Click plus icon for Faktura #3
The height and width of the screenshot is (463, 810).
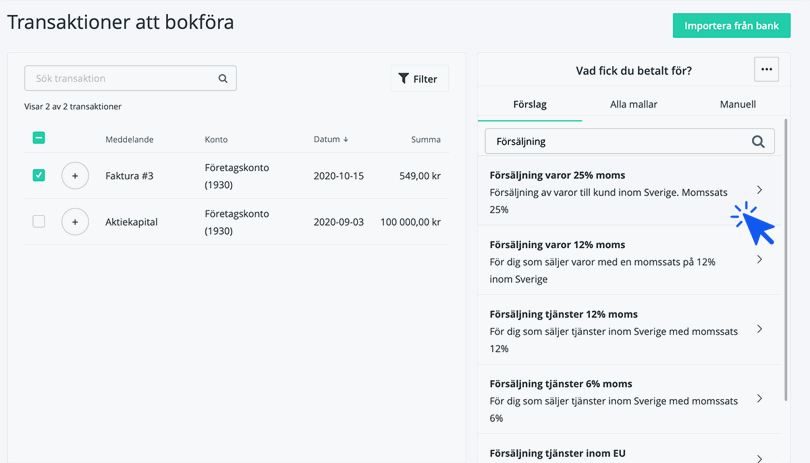tap(75, 176)
